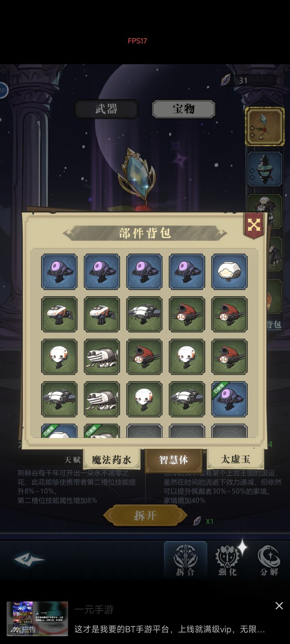
Task: Dismiss the 一元手游 ad banner
Action: click(x=279, y=606)
